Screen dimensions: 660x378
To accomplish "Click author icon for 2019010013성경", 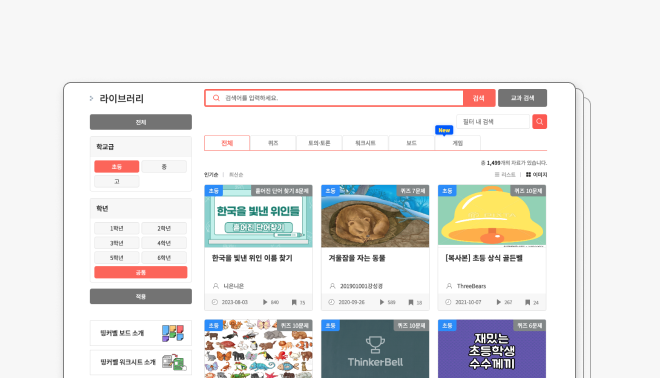I will [332, 286].
